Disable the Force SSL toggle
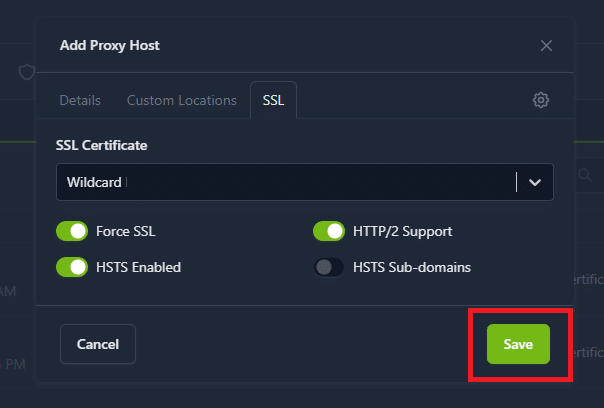The height and width of the screenshot is (408, 604). pyautogui.click(x=73, y=232)
